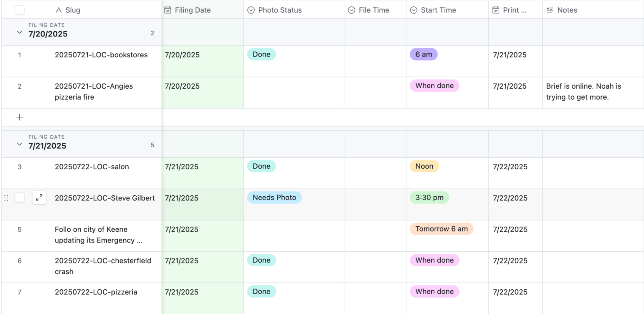644x314 pixels.
Task: Select slug 20250722-LOC-chesterfield crash
Action: 103,266
